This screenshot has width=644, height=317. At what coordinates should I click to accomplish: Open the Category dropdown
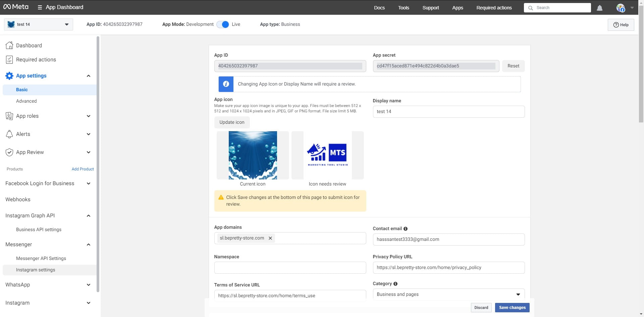tap(448, 294)
